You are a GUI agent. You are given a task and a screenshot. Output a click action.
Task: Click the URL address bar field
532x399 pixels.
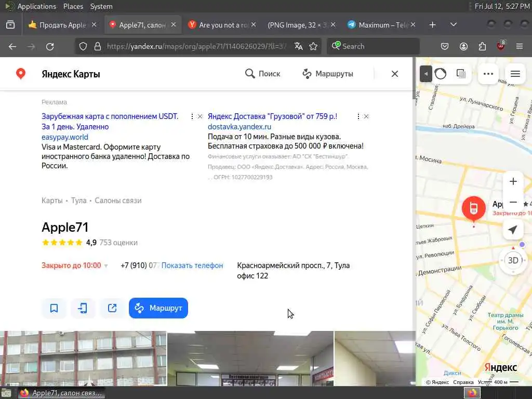point(197,46)
